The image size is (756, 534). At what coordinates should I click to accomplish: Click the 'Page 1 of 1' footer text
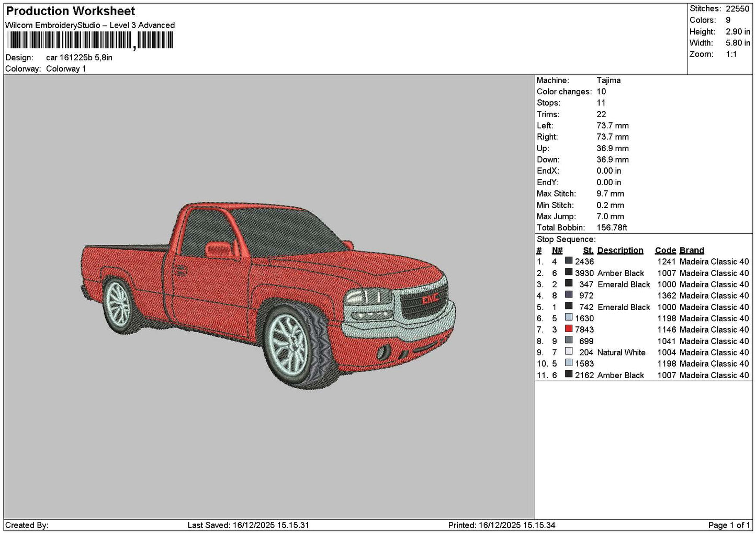click(x=729, y=525)
